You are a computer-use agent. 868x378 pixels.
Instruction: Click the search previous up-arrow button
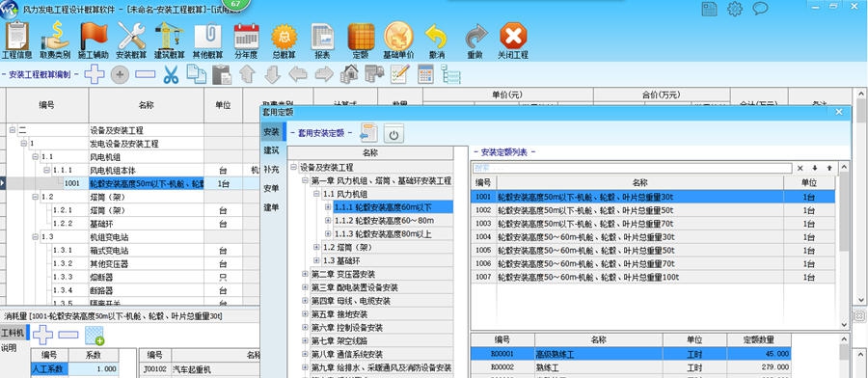tap(829, 168)
